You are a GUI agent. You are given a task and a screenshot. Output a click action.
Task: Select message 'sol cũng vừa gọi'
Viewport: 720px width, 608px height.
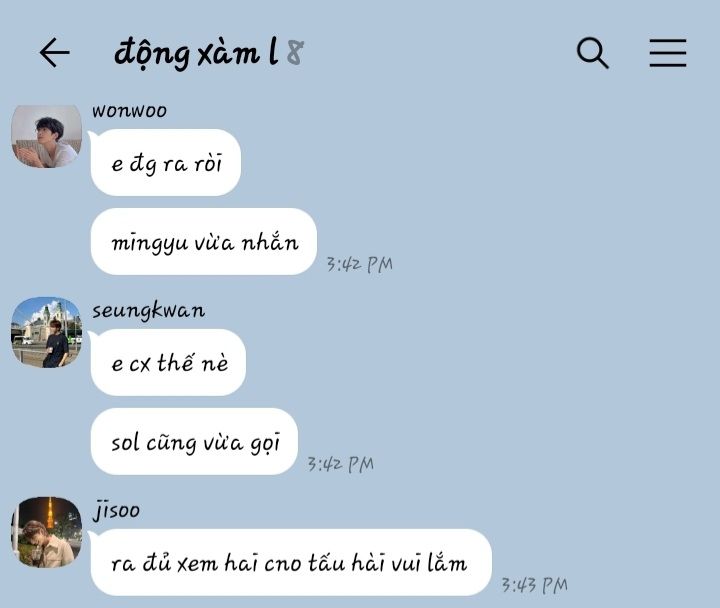click(x=194, y=441)
